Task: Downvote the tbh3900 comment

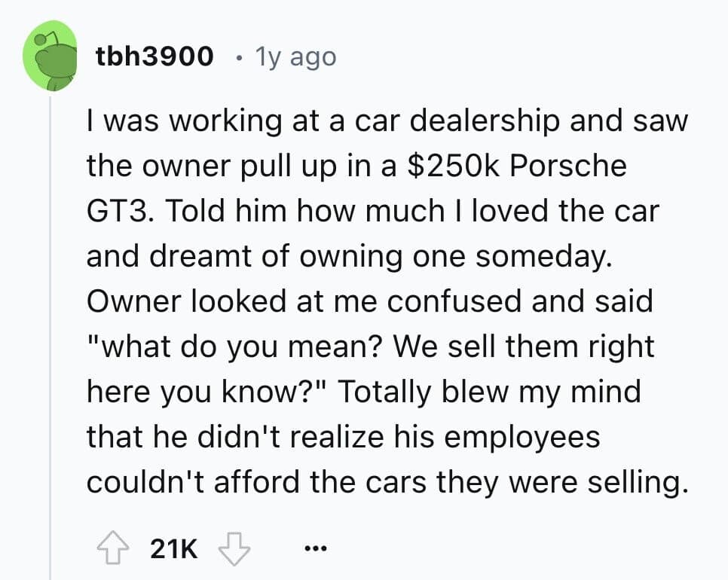Action: click(234, 549)
